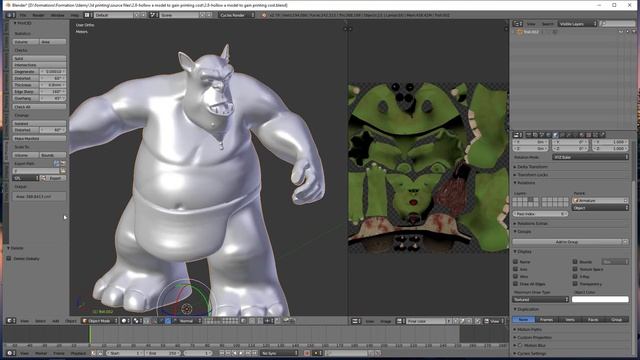Open the Cycles Render engine dropdown
The width and height of the screenshot is (640, 360).
[x=237, y=15]
